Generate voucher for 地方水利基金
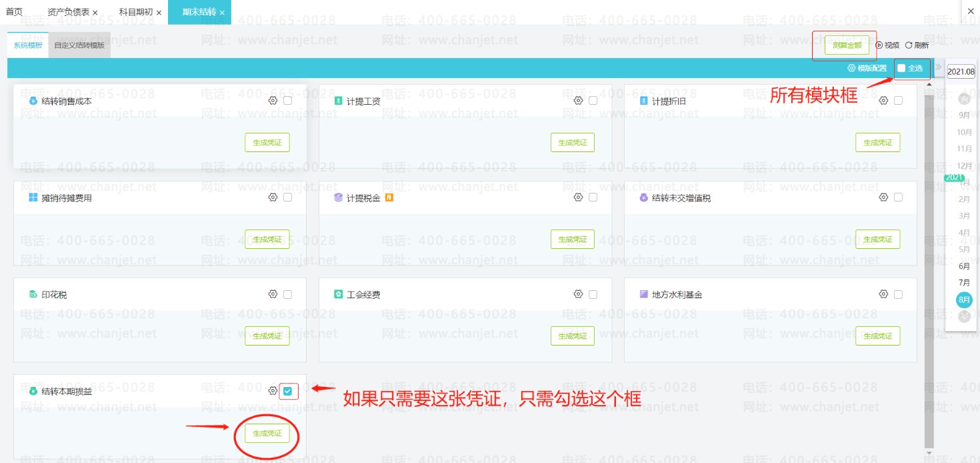The image size is (980, 463). (878, 336)
